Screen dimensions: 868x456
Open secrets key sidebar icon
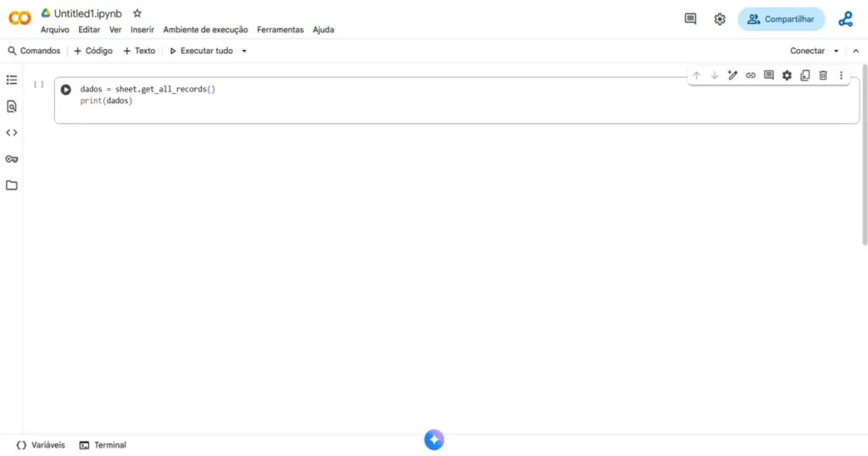click(12, 159)
